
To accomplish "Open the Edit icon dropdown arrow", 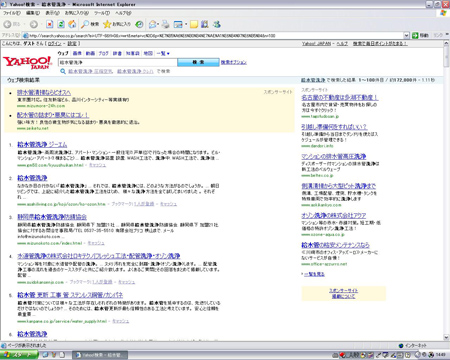I will pos(186,24).
